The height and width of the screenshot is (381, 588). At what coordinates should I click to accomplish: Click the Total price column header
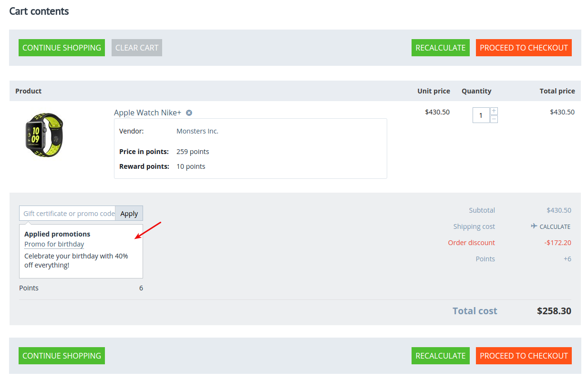tap(557, 91)
